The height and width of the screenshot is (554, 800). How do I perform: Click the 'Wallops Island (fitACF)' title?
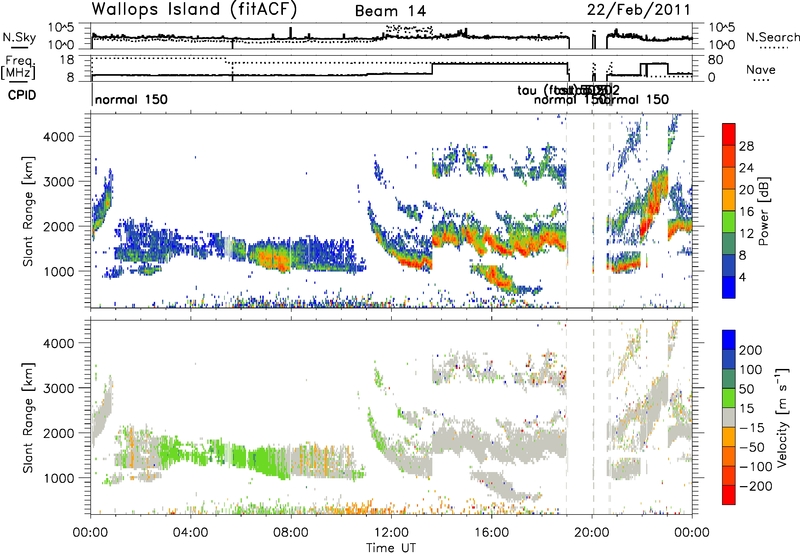pyautogui.click(x=194, y=9)
